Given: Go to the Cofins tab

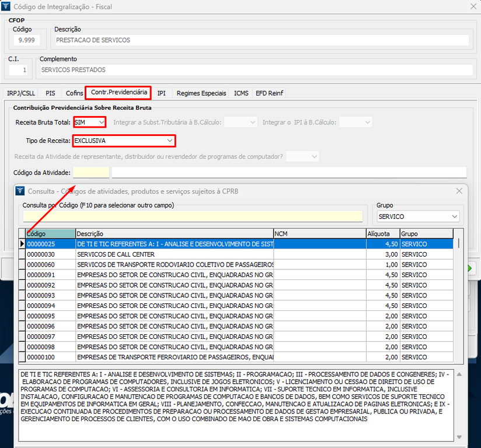Looking at the screenshot, I should (x=74, y=93).
